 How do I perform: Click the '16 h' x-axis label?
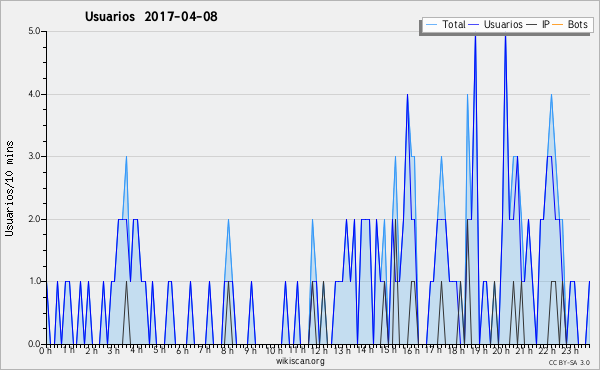coord(411,350)
